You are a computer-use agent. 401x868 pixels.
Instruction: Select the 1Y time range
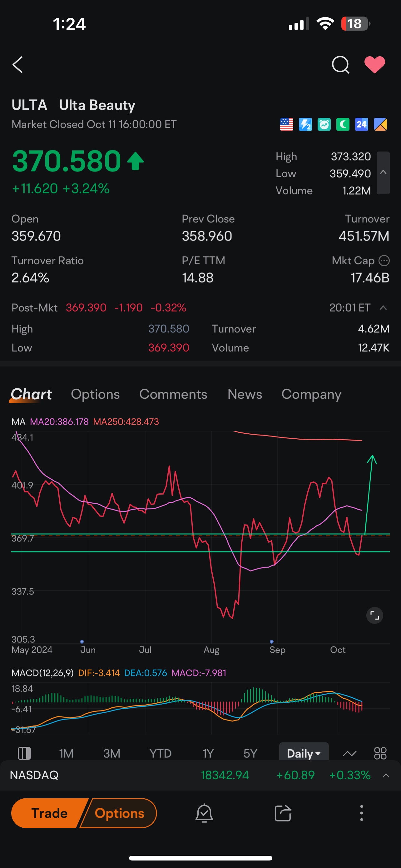coord(208,753)
